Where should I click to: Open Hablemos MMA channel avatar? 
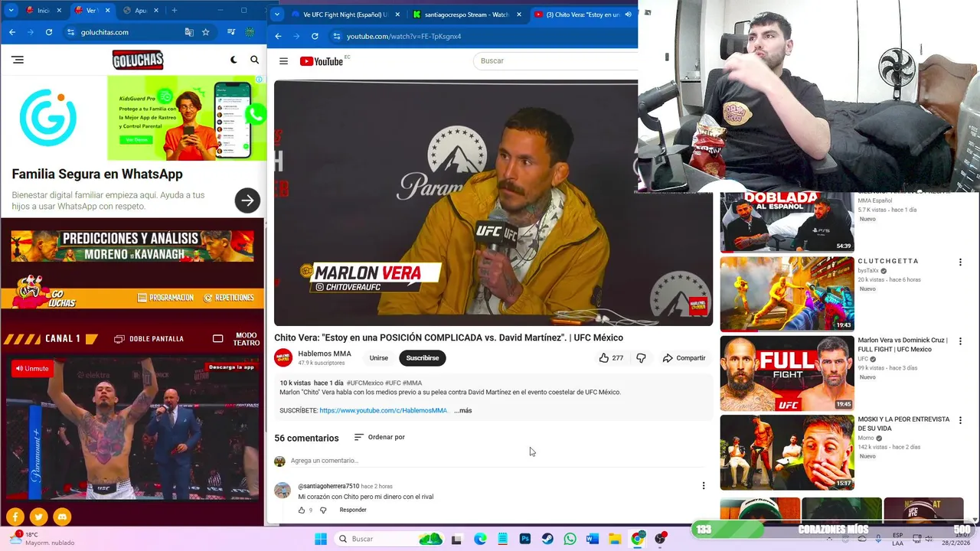tap(283, 357)
